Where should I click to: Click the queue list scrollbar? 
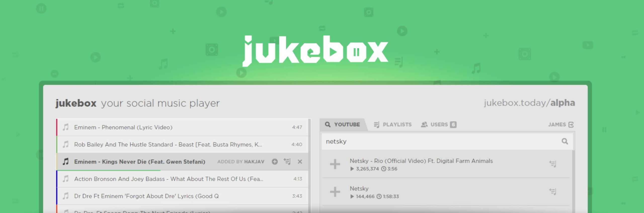[x=310, y=166]
